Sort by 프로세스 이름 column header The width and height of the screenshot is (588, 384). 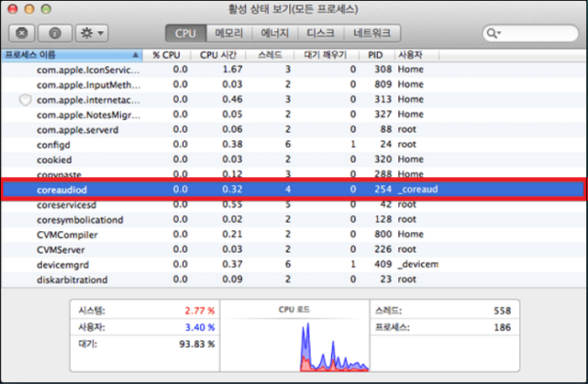[71, 55]
